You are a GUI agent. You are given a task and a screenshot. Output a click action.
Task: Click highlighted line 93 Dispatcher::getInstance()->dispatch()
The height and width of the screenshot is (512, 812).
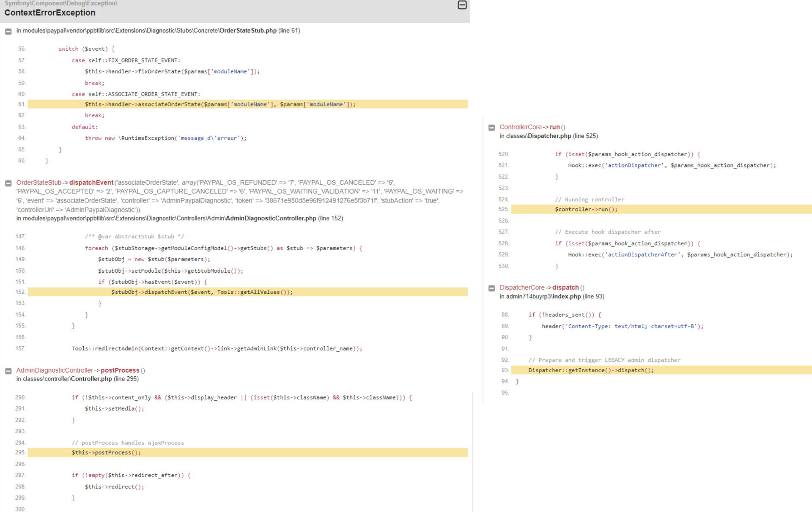point(661,370)
